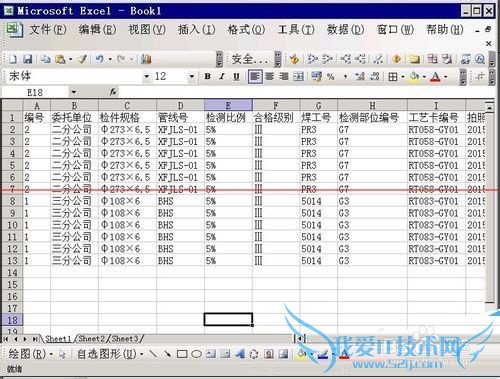Click the font color A in formatting toolbar
Screen dimensions: 500x379
(435, 77)
